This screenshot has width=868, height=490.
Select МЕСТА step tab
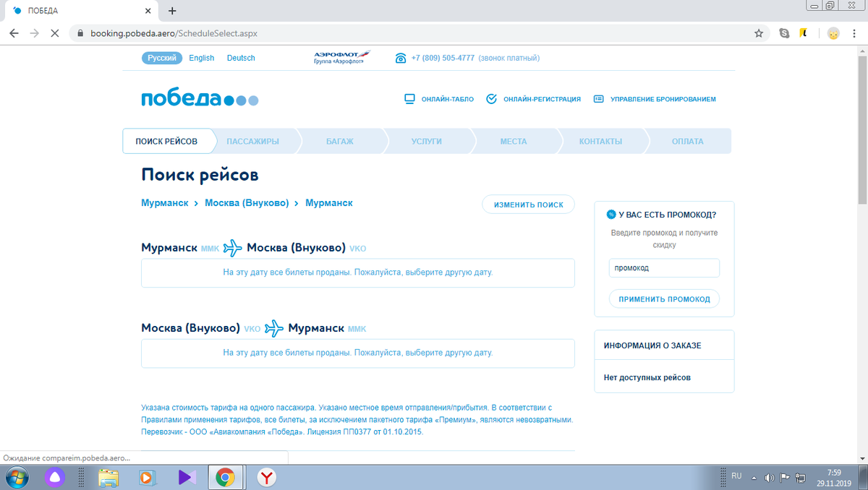[514, 142]
